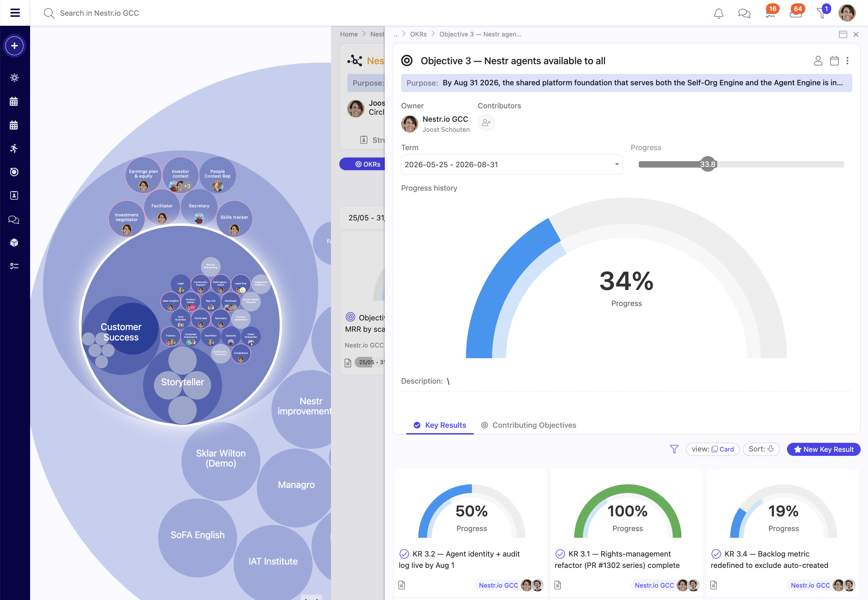Image resolution: width=868 pixels, height=600 pixels.
Task: Click the Purpose text of Objective 3
Action: (626, 83)
